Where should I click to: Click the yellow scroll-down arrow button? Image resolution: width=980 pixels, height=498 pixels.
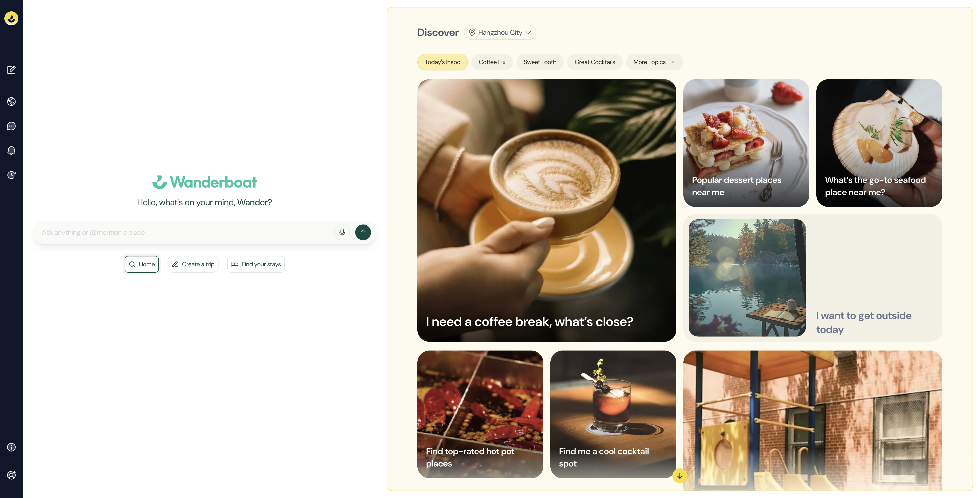679,475
